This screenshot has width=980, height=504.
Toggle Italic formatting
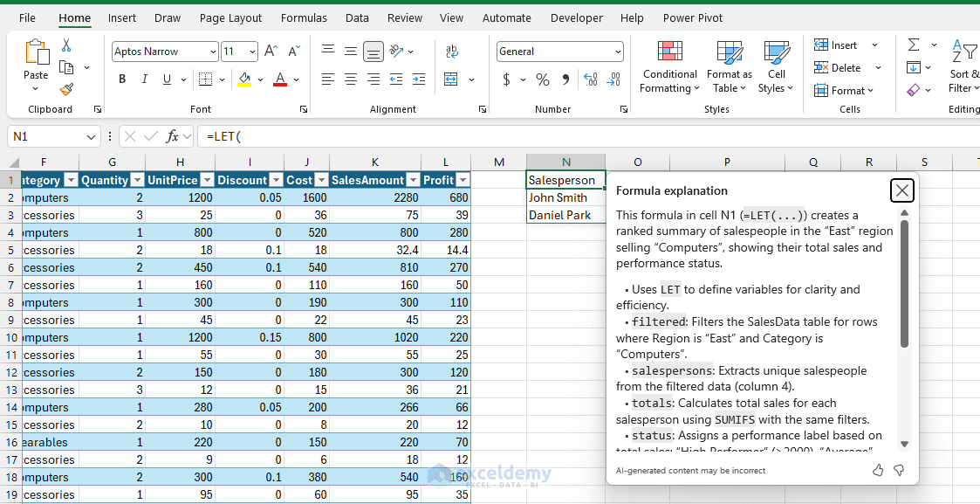coord(144,79)
